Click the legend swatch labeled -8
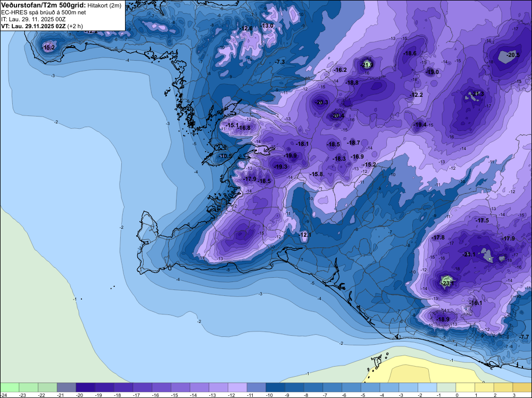 [x=313, y=387]
